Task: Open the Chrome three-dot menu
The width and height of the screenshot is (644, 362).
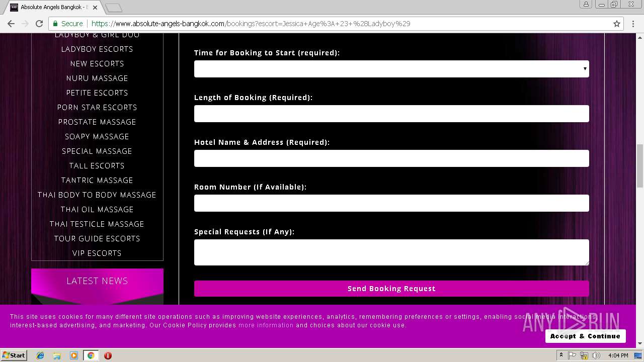Action: pyautogui.click(x=633, y=24)
